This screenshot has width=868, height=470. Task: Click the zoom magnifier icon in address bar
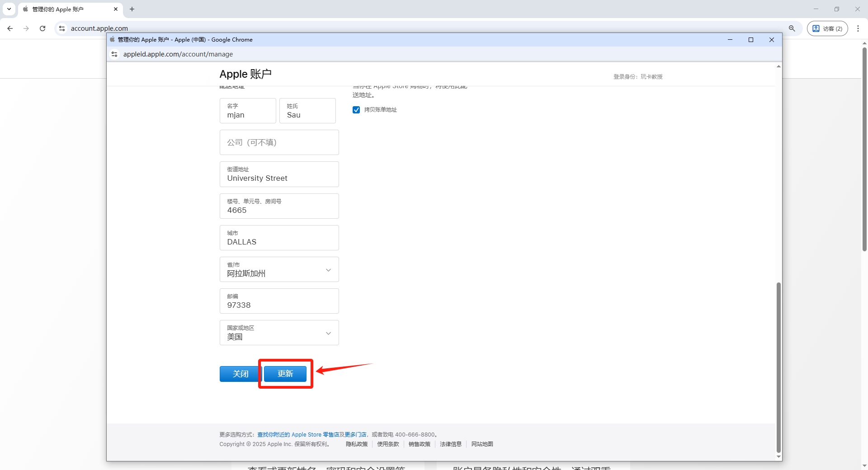(792, 28)
